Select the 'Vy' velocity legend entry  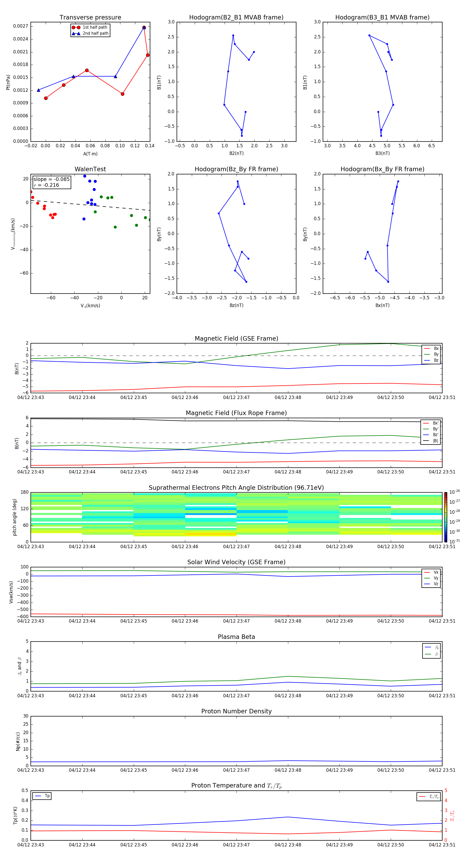[x=431, y=578]
